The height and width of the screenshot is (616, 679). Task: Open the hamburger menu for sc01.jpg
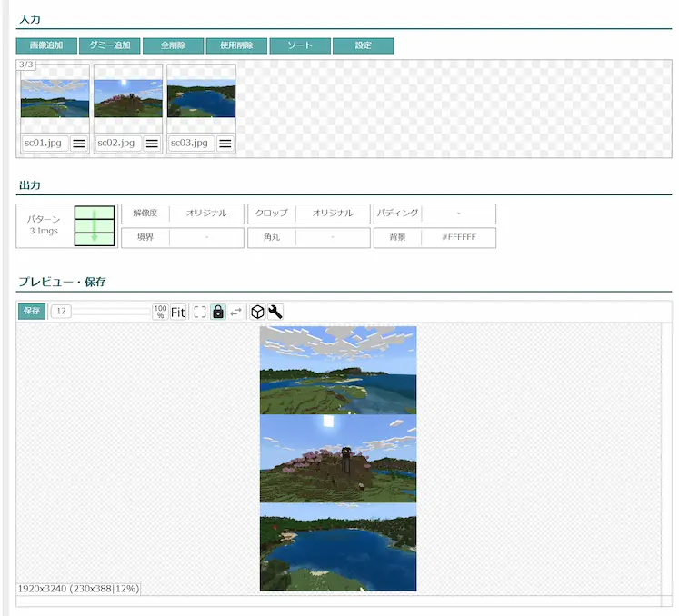[79, 144]
